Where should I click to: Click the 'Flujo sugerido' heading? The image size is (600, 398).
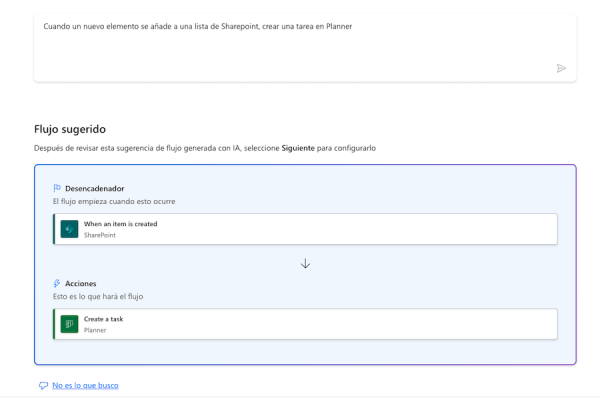70,129
